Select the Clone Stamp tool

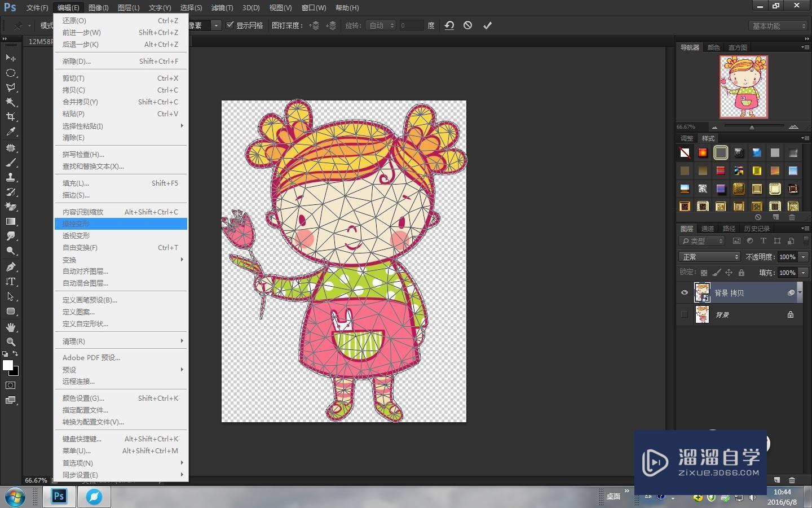point(10,177)
